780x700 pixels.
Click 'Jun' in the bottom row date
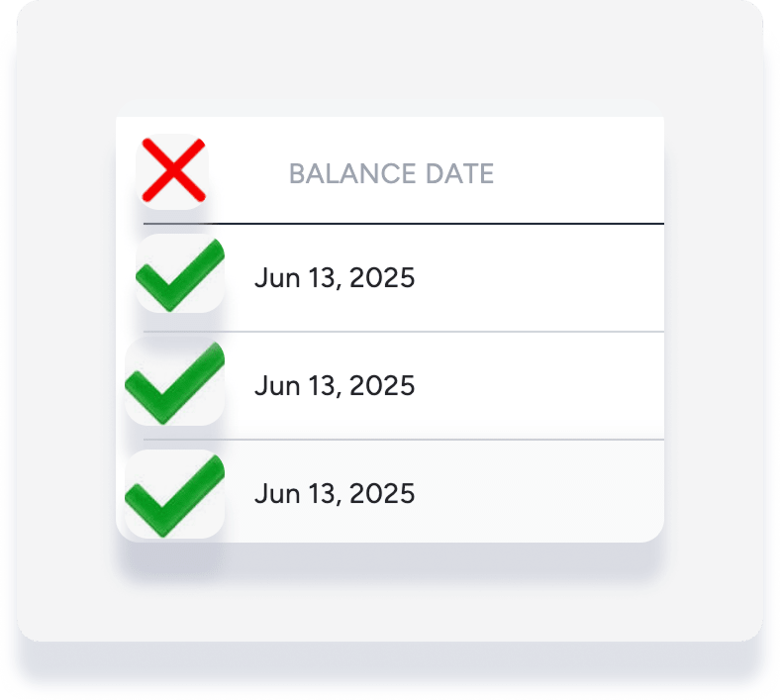(277, 493)
